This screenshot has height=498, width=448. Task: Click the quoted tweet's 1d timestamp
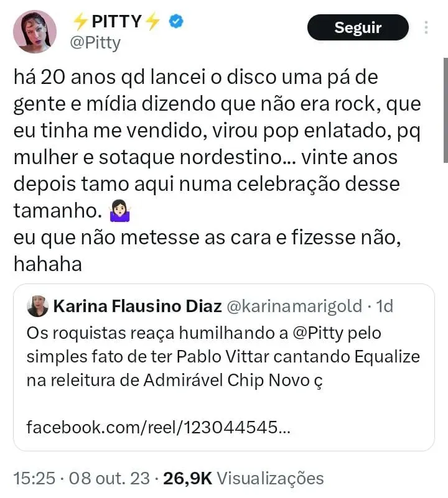tap(386, 307)
